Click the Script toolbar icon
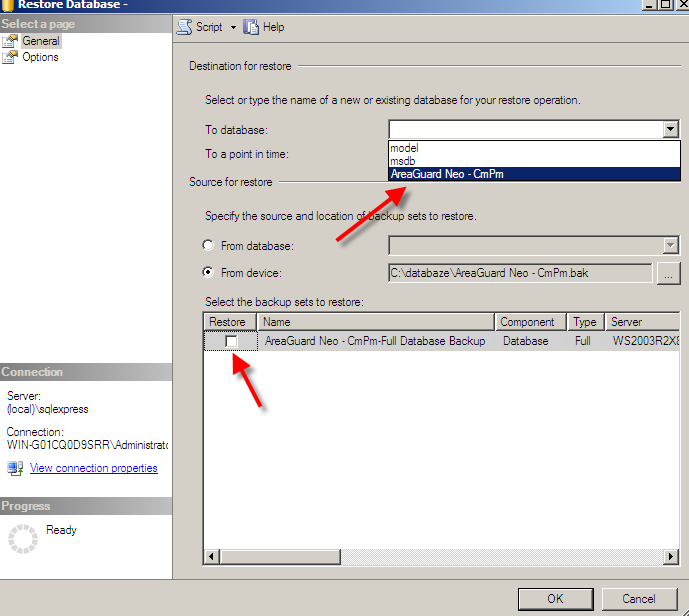Image resolution: width=689 pixels, height=616 pixels. coord(184,27)
